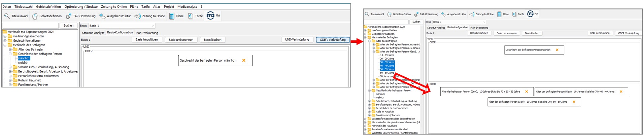Click Zeitung to Online icon in right window
The width and height of the screenshot is (644, 136).
(472, 14)
